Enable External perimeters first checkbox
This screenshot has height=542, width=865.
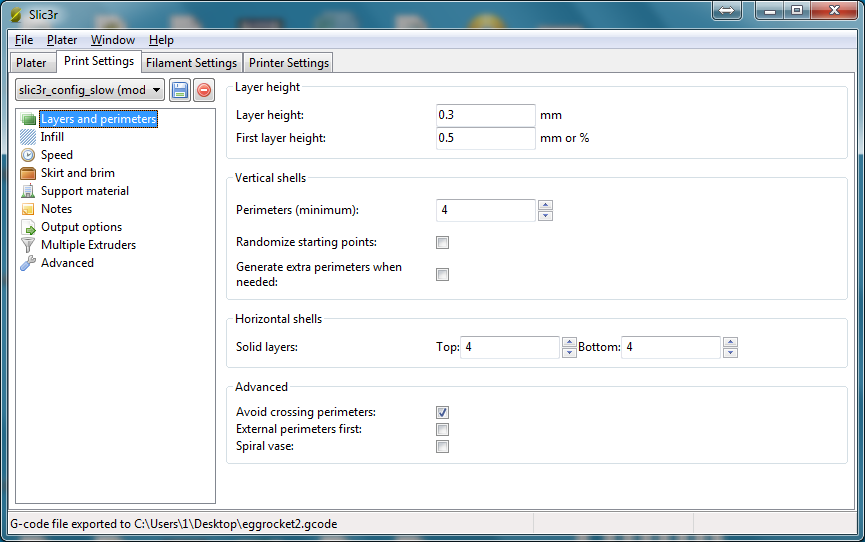[x=442, y=429]
